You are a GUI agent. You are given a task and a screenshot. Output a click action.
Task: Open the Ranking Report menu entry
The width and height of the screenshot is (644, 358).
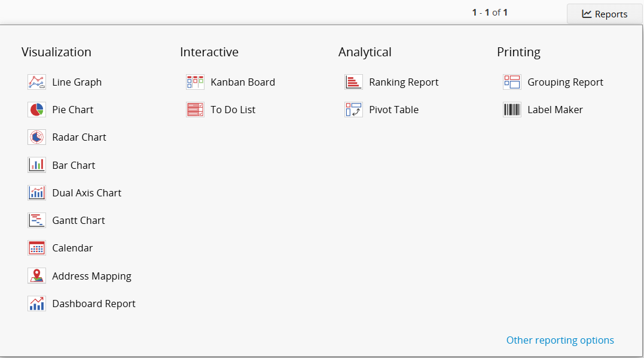coord(404,82)
